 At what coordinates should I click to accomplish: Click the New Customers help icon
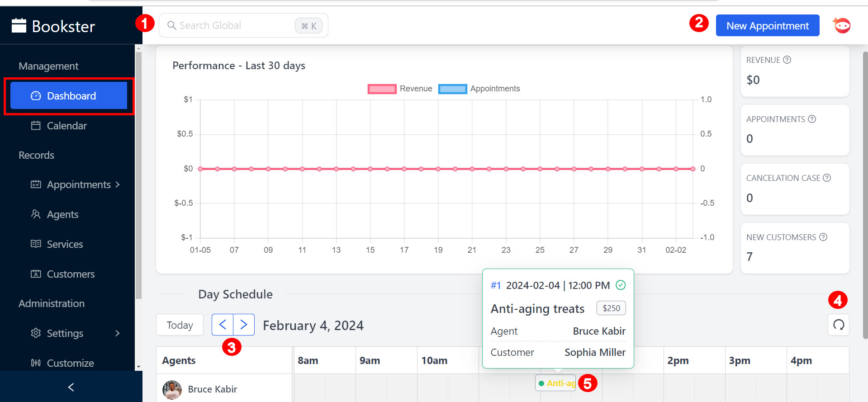pyautogui.click(x=823, y=237)
